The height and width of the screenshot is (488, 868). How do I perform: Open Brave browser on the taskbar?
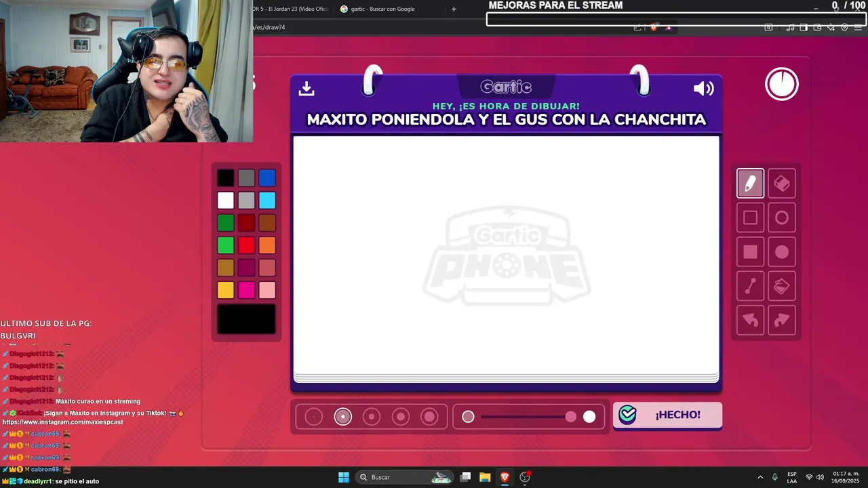click(505, 477)
